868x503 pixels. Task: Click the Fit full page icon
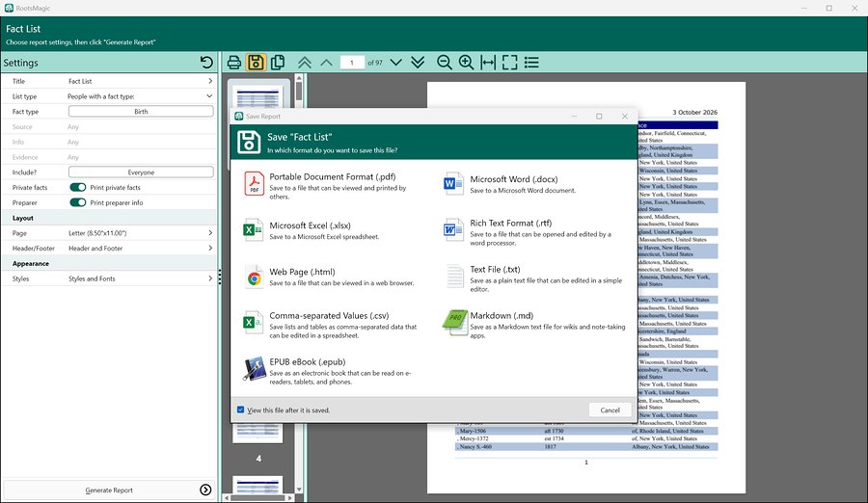point(510,63)
